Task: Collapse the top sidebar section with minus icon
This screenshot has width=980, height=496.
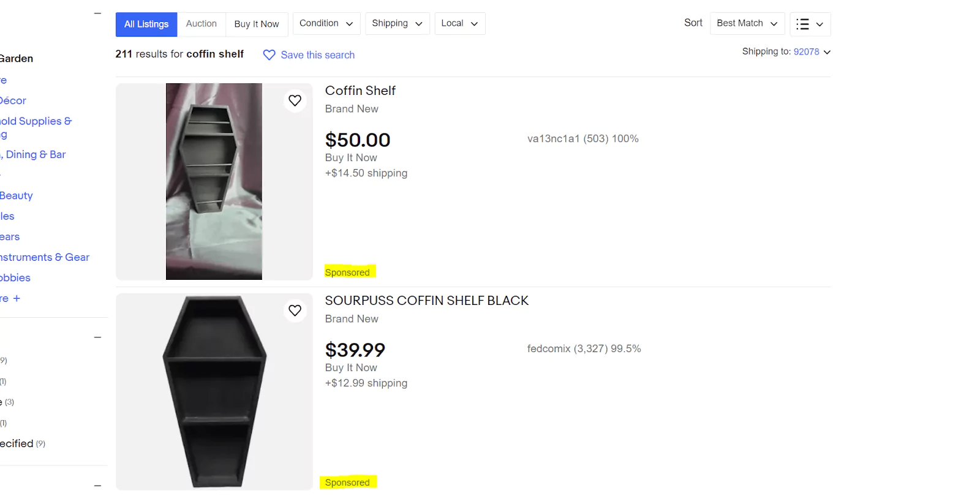Action: (x=97, y=13)
